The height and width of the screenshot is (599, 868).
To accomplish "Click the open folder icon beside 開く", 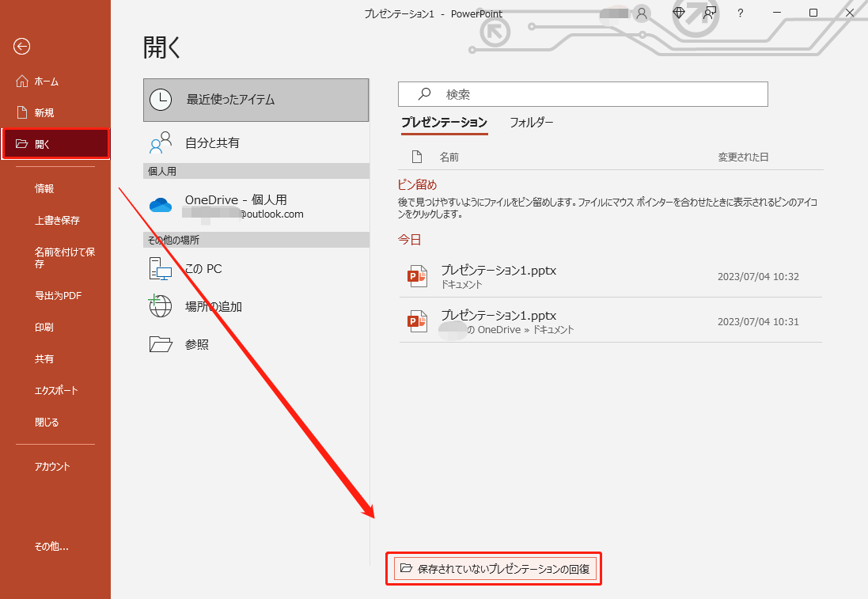I will 22,144.
